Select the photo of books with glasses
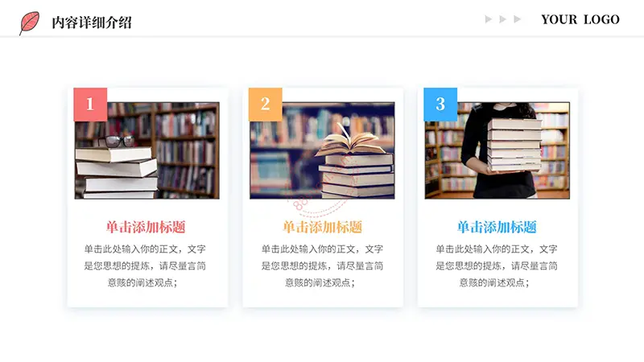Viewport: 644px width, 362px height. [147, 150]
